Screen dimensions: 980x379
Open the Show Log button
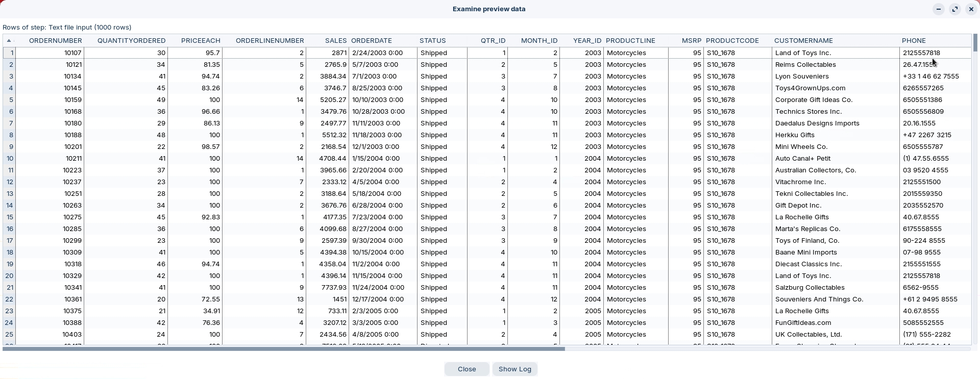(514, 369)
